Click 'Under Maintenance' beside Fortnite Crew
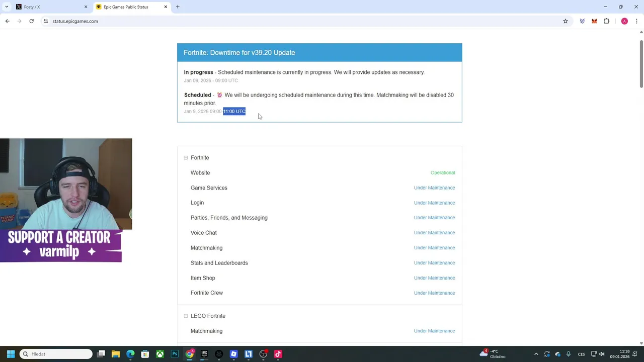Screen dimensions: 644x362 [x=434, y=293]
